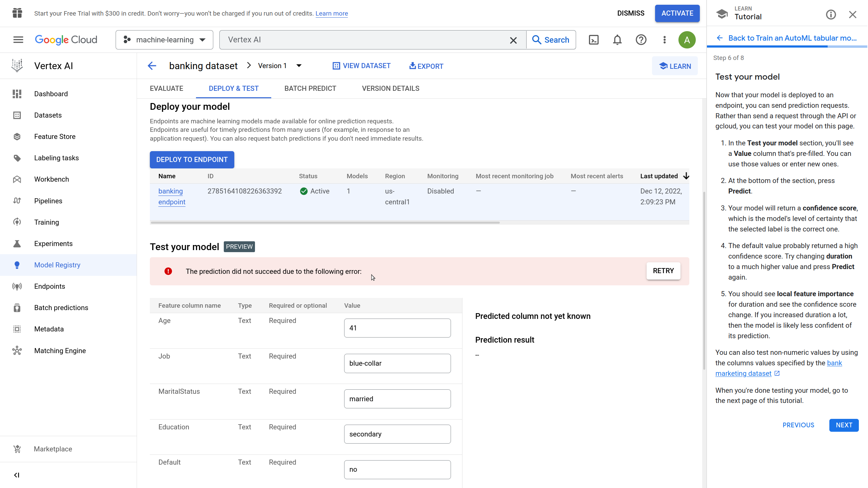Open the Pipelines sidebar item

pos(48,201)
